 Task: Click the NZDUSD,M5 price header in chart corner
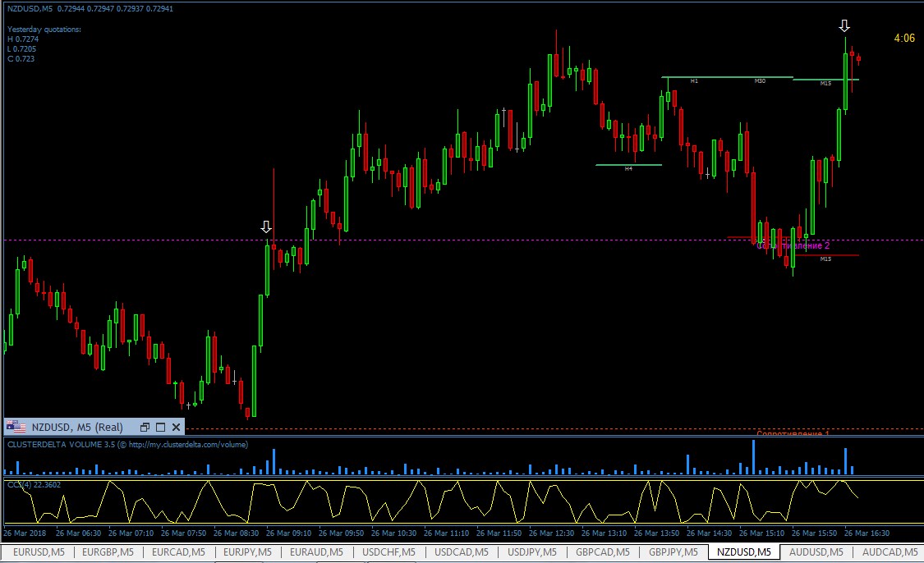click(x=90, y=9)
